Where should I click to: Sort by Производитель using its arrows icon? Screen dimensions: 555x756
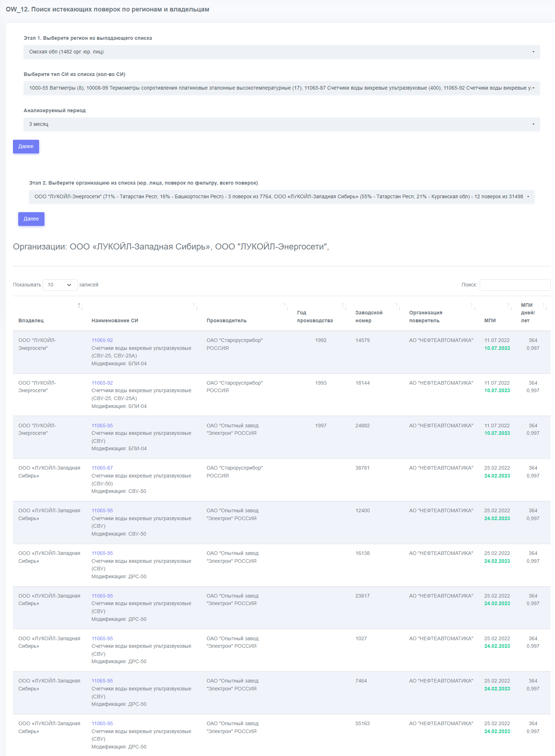point(286,306)
